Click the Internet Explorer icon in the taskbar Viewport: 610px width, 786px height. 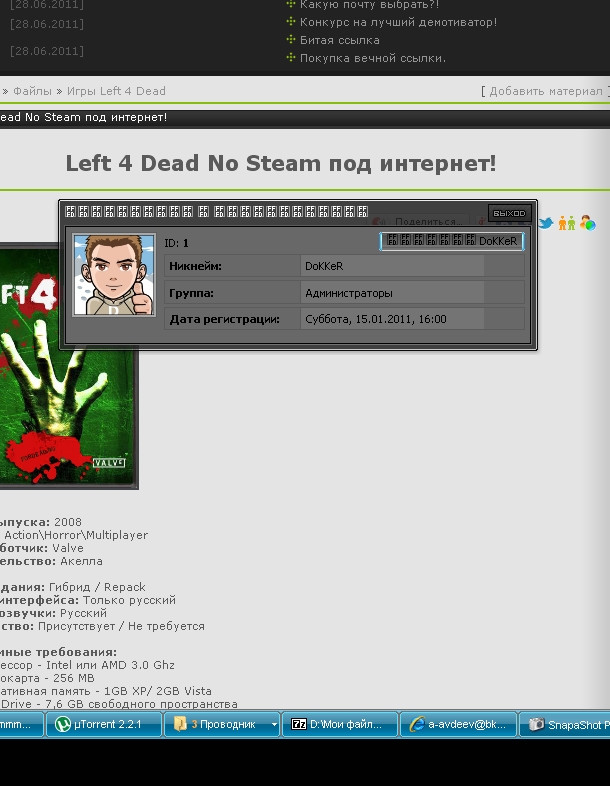coord(417,724)
